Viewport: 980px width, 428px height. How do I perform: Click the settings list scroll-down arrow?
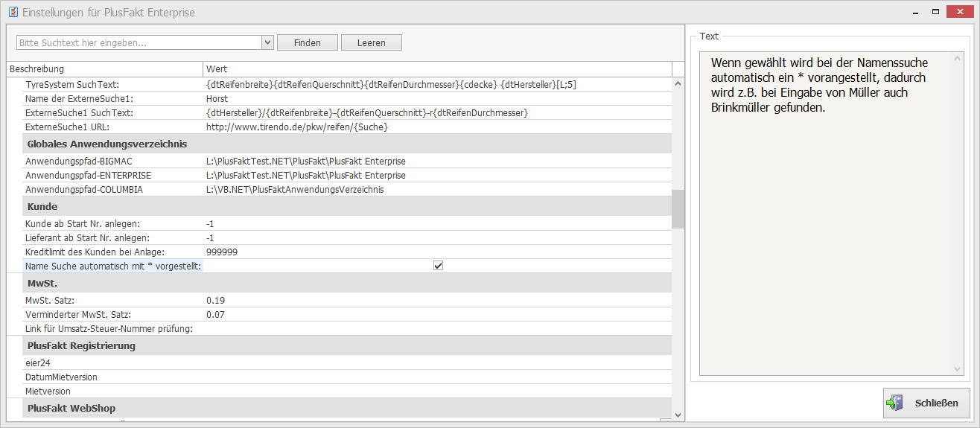point(678,415)
